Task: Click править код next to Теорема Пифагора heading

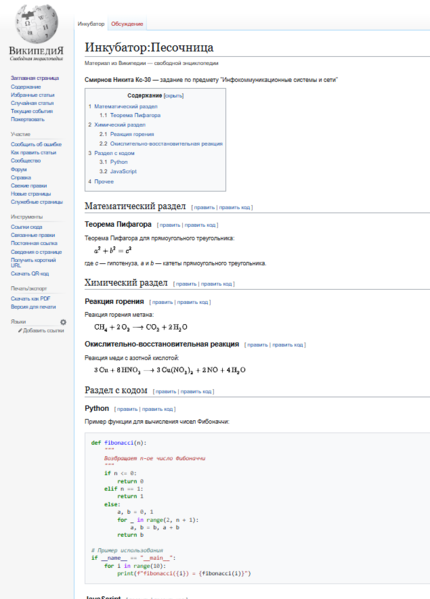Action: click(200, 225)
